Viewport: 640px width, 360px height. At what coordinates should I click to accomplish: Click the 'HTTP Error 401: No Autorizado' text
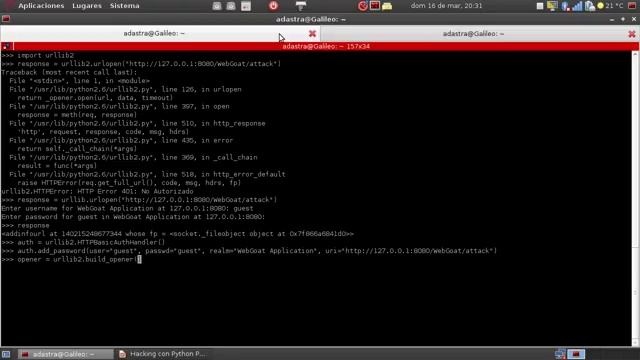[135, 191]
